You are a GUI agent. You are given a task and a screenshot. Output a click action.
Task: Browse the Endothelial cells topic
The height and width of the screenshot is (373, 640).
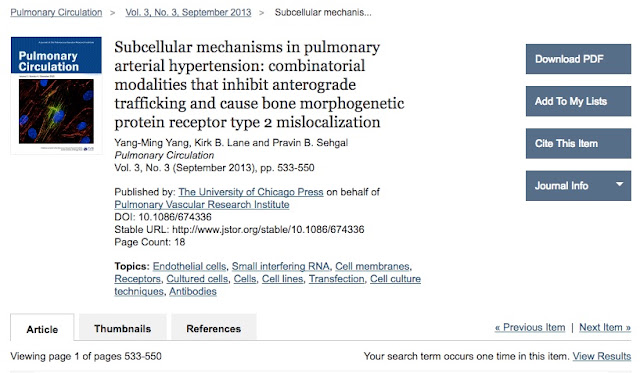(189, 266)
